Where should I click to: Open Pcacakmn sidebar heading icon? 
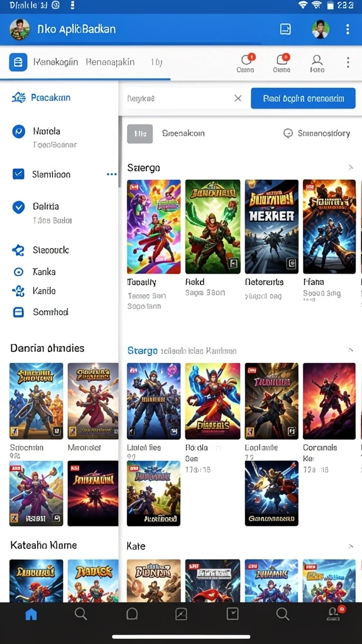pyautogui.click(x=18, y=97)
